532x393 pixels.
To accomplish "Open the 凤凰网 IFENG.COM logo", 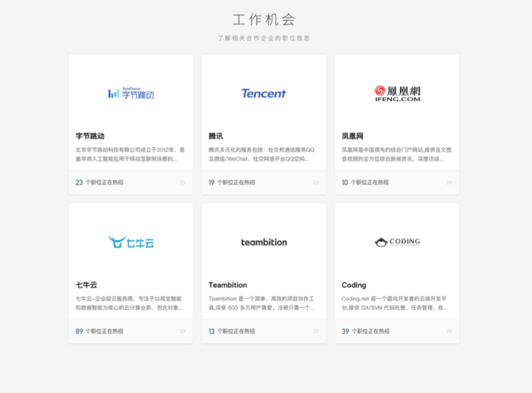I will [x=397, y=93].
